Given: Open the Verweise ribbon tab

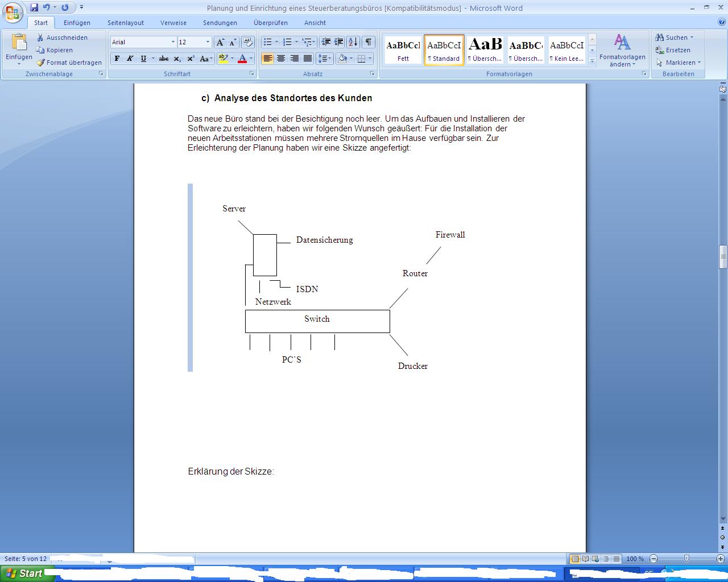Looking at the screenshot, I should click(173, 23).
